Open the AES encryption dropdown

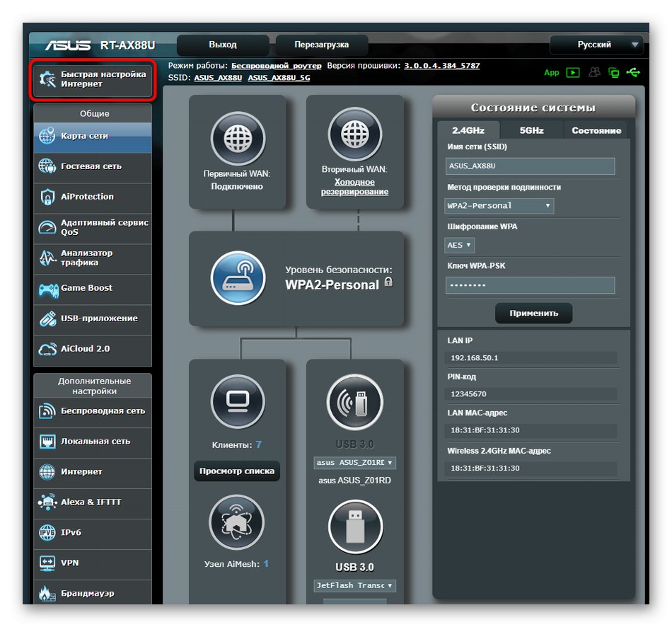(459, 246)
